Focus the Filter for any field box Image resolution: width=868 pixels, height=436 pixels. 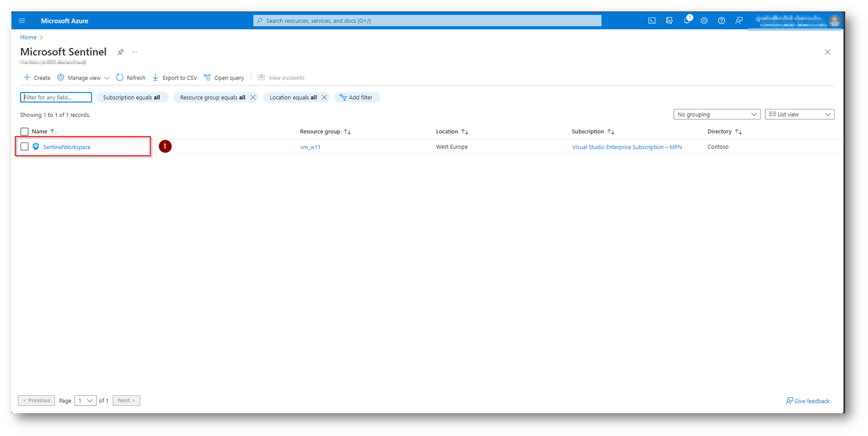[56, 97]
